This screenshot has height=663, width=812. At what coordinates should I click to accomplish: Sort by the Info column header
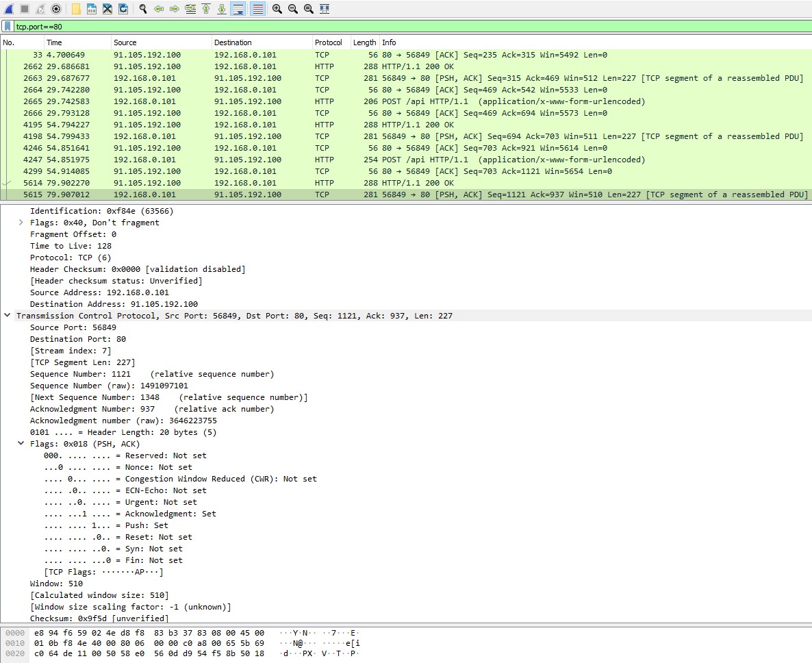pos(596,42)
